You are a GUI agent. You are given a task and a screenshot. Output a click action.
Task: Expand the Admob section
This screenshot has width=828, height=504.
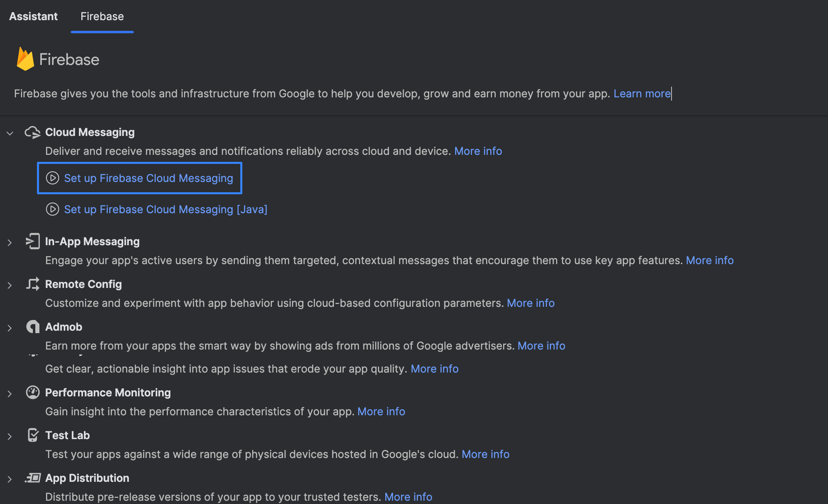(x=10, y=328)
